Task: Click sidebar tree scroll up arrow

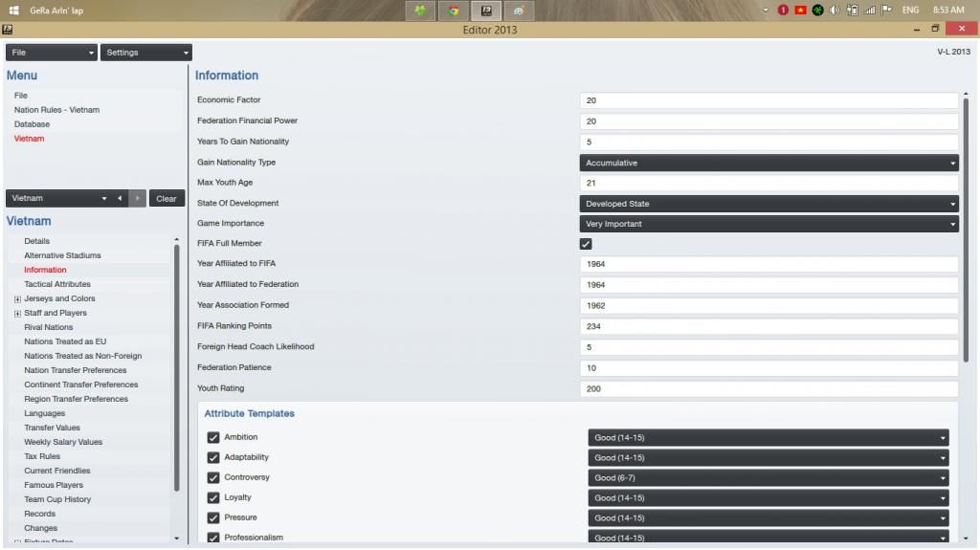Action: click(x=176, y=239)
